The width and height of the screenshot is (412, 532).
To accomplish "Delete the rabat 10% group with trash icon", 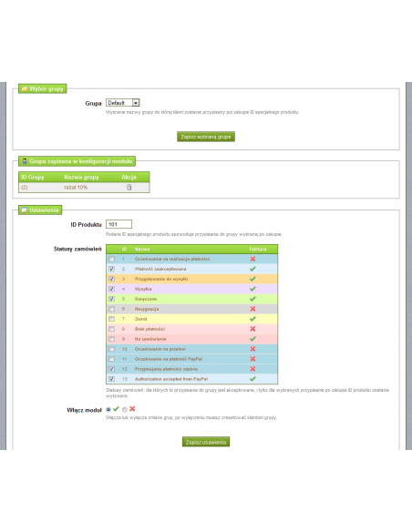I will click(129, 188).
